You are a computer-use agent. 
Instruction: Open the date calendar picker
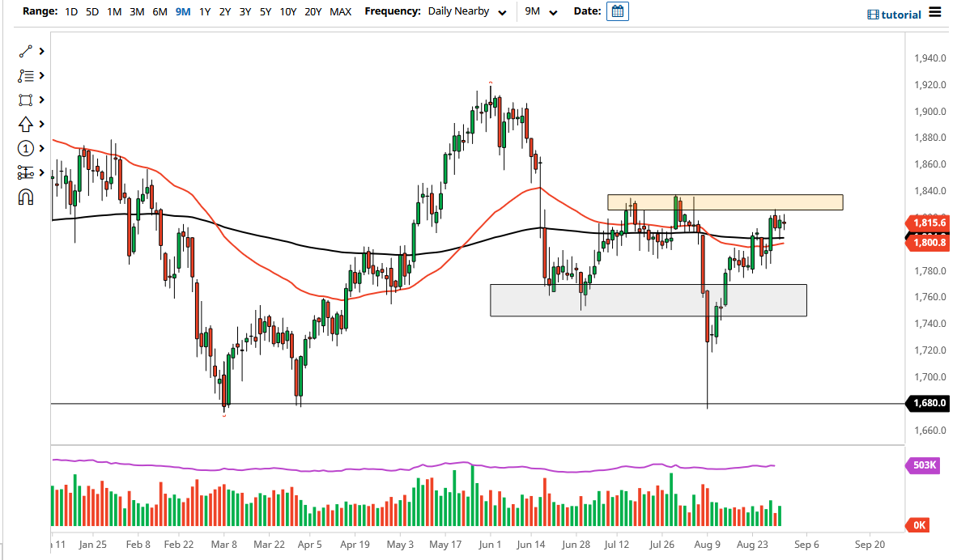(x=618, y=11)
